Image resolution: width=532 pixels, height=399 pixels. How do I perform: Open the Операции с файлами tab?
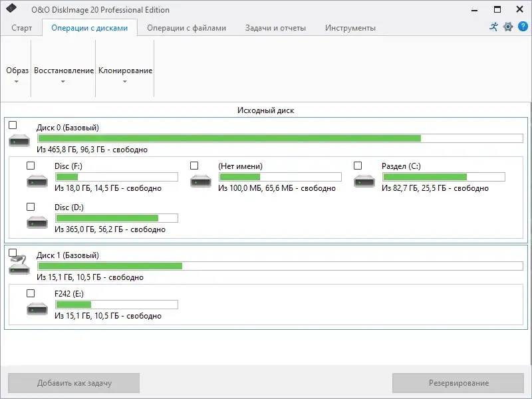click(187, 28)
